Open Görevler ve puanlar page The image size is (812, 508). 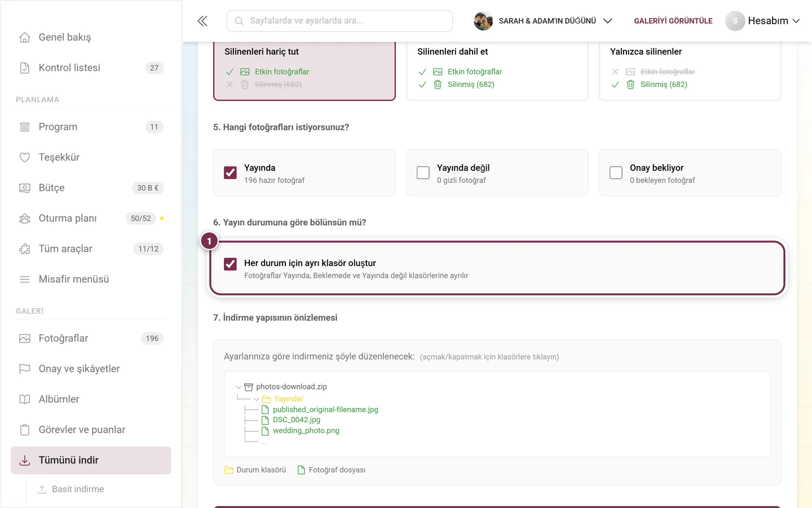(x=91, y=430)
